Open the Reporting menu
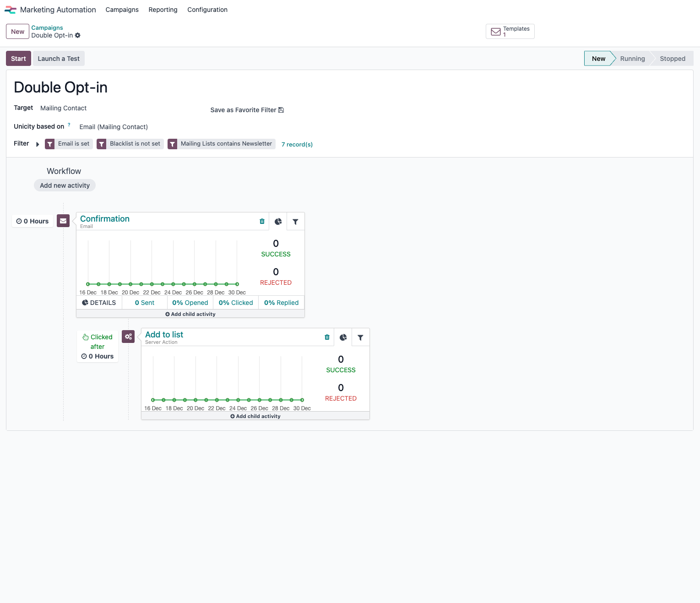Image resolution: width=700 pixels, height=603 pixels. (163, 10)
